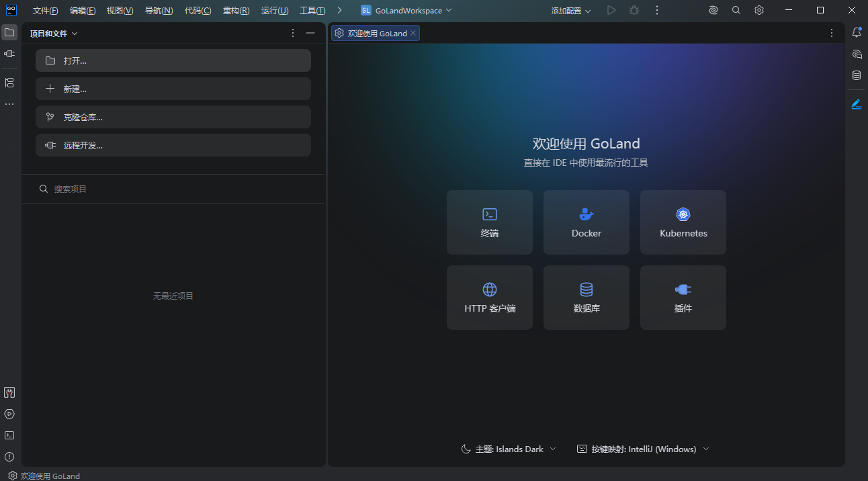Screen dimensions: 868x481
Task: Click the 搜索项目 search field
Action: click(173, 189)
